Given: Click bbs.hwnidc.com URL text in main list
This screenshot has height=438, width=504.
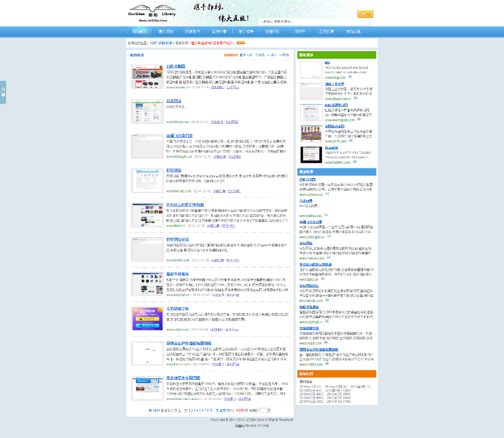Looking at the screenshot, I should [x=178, y=261].
